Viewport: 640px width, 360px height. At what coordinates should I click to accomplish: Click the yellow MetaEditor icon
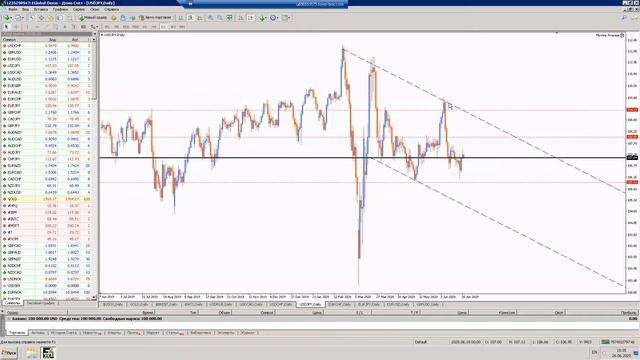click(114, 18)
